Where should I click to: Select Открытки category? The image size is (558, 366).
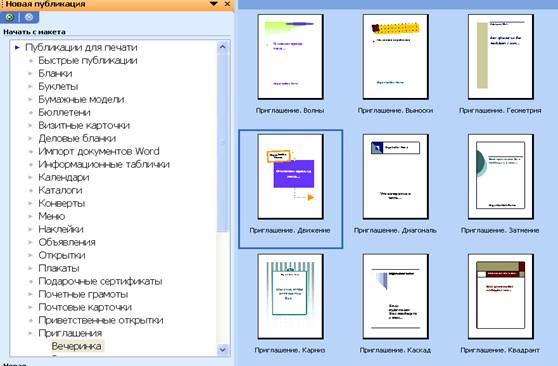(x=62, y=255)
